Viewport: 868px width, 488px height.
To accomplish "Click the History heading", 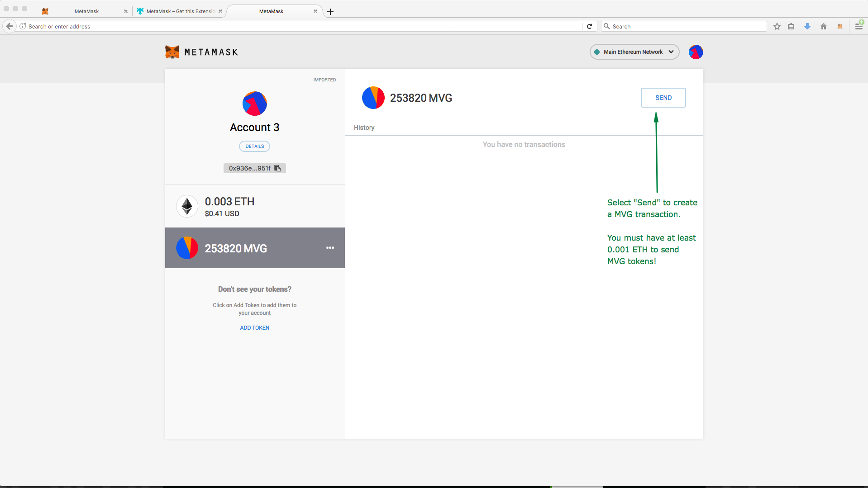I will (x=364, y=128).
